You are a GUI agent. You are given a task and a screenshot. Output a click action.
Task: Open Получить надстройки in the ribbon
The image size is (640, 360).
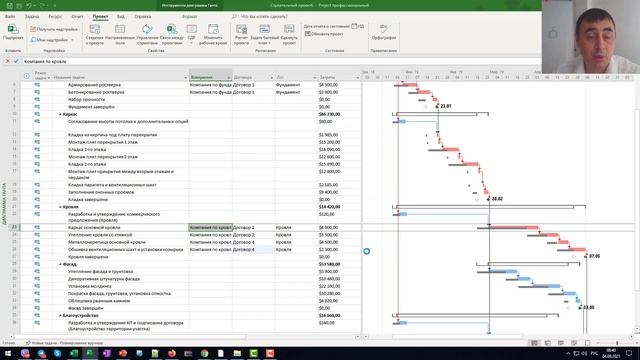[54, 29]
